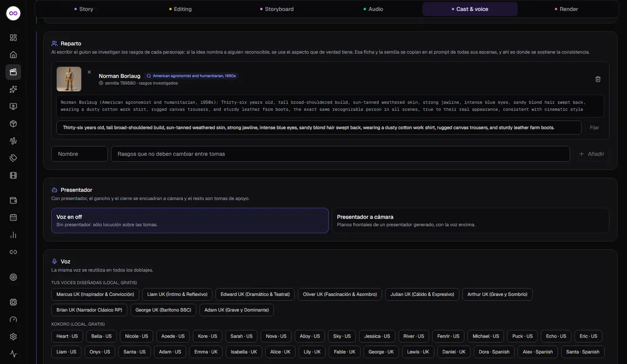627x364 pixels.
Task: Switch to the Audio tab
Action: [373, 9]
